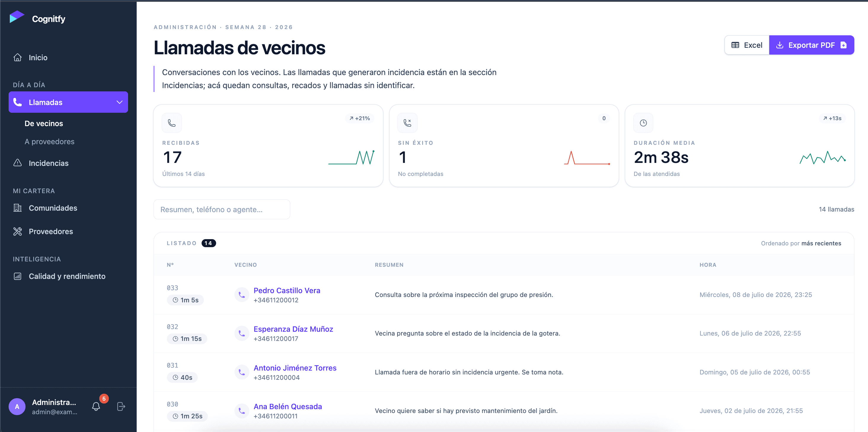Click the Recibidas phone card icon
This screenshot has width=868, height=432.
(x=172, y=123)
